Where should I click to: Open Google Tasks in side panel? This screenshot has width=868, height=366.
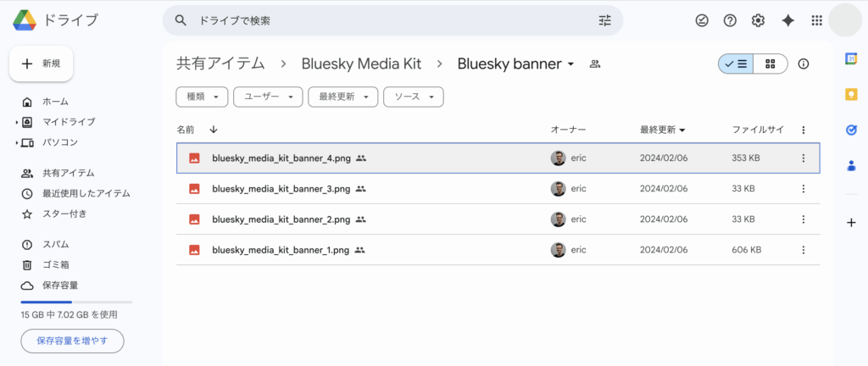click(x=851, y=130)
